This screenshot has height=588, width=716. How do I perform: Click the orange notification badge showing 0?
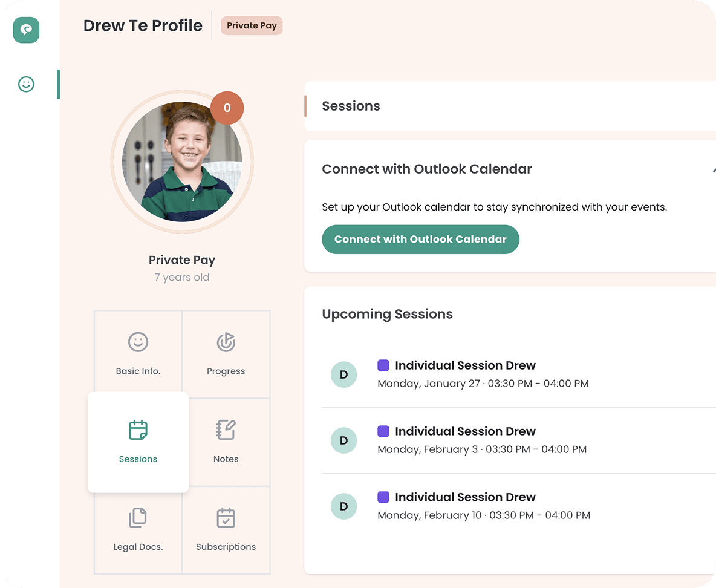pyautogui.click(x=227, y=108)
